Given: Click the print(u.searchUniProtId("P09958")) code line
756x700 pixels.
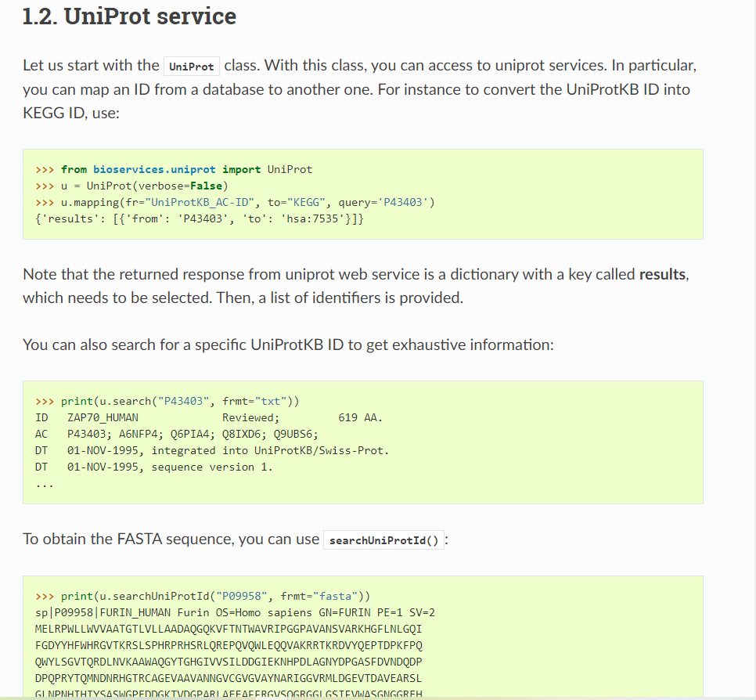Looking at the screenshot, I should (x=203, y=596).
